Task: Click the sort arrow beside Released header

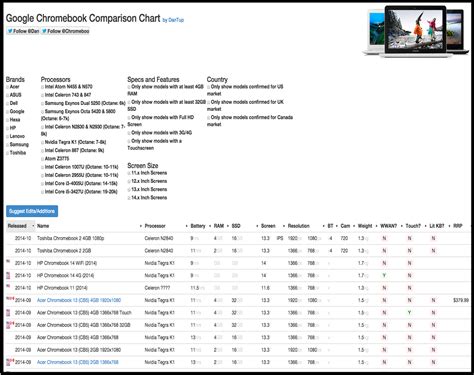Action: tap(33, 226)
